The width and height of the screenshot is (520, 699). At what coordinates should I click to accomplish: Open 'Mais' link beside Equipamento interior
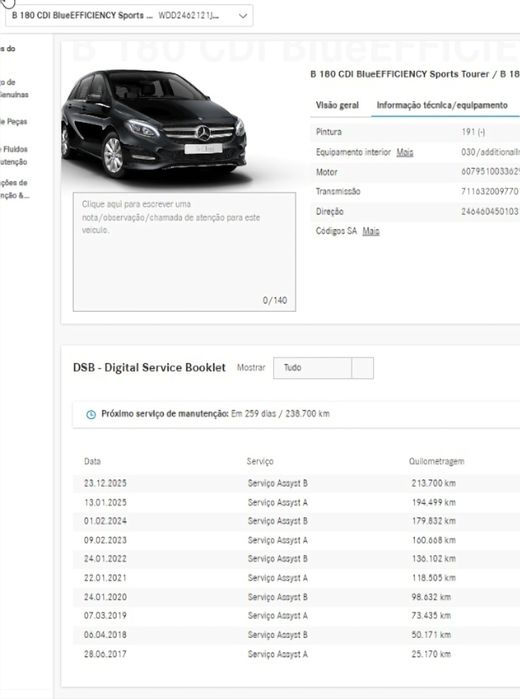[405, 152]
